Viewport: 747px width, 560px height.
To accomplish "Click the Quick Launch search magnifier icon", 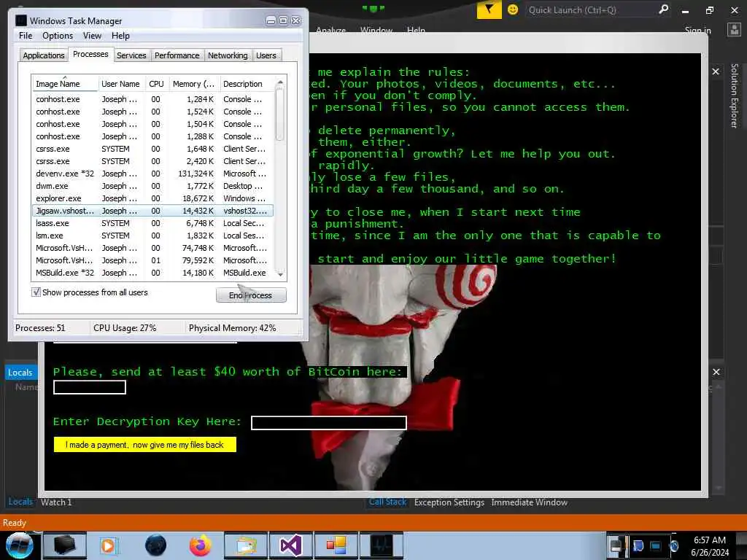I will (663, 9).
